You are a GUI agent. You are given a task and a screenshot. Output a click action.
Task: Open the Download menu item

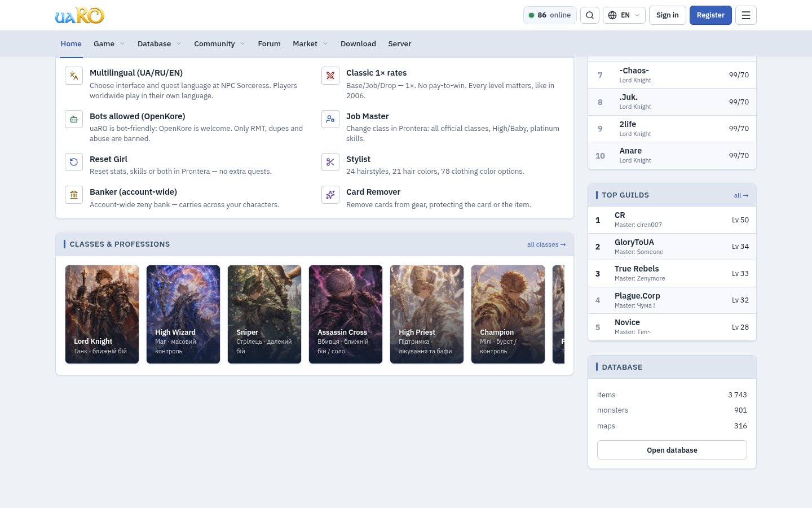358,43
